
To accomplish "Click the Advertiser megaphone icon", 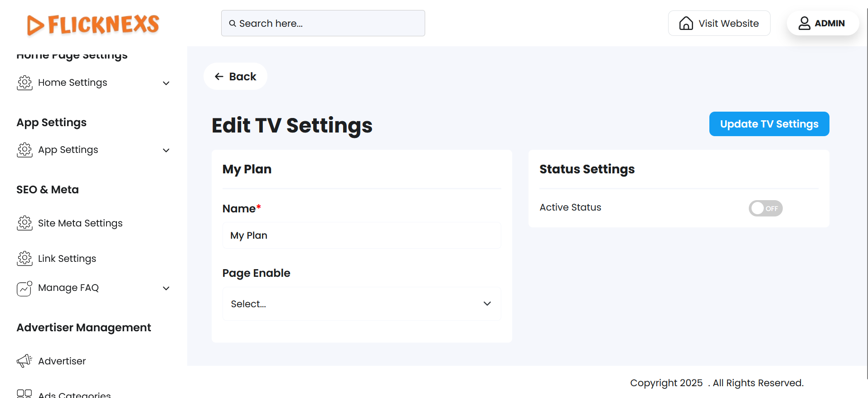I will (24, 361).
